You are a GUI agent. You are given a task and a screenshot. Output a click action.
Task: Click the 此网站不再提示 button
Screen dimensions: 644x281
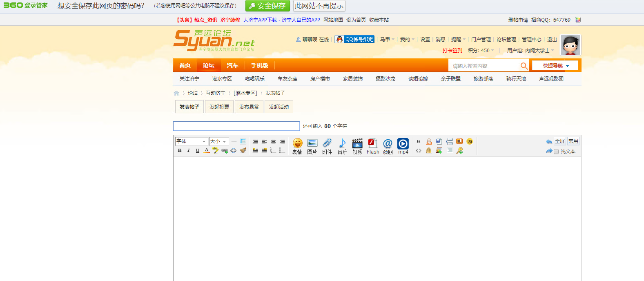pos(319,6)
